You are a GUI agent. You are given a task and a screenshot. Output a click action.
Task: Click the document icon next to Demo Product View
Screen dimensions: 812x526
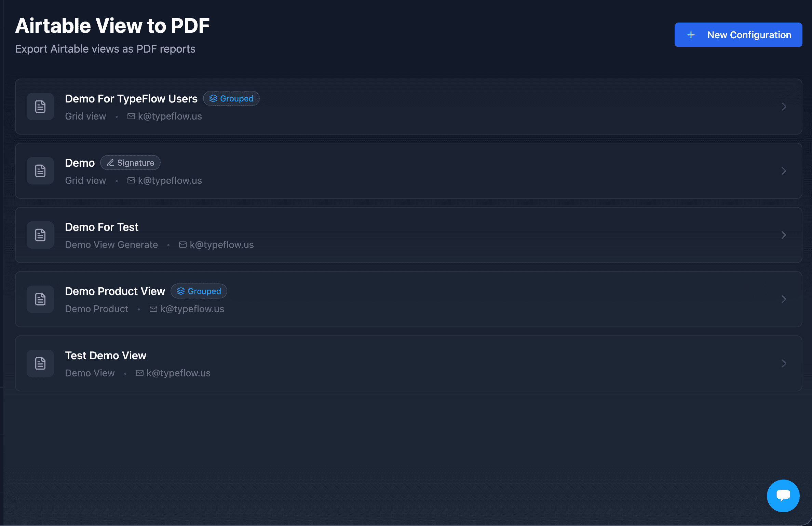40,299
